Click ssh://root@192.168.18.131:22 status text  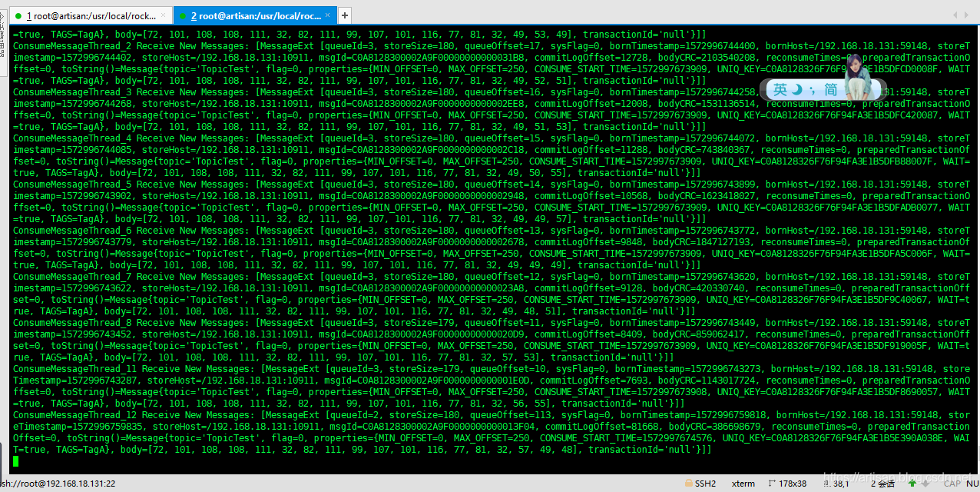58,484
